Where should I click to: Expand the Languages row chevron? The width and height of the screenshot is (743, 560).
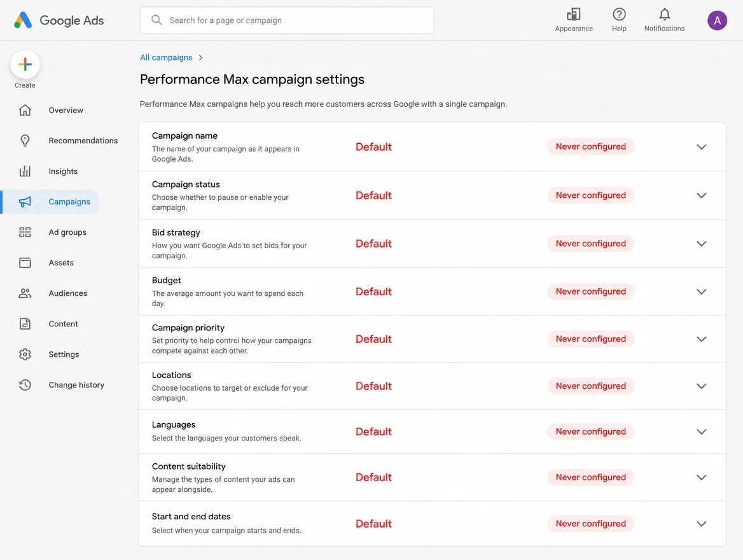(701, 431)
